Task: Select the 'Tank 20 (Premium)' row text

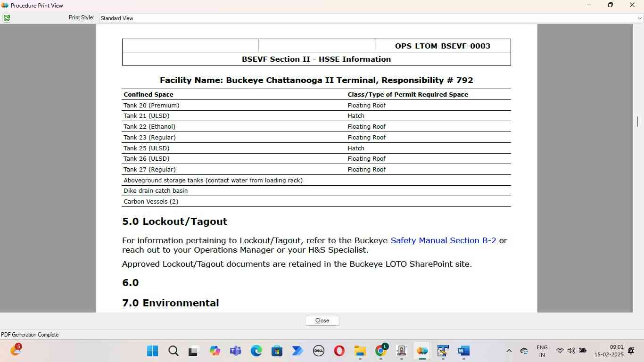Action: [x=151, y=105]
